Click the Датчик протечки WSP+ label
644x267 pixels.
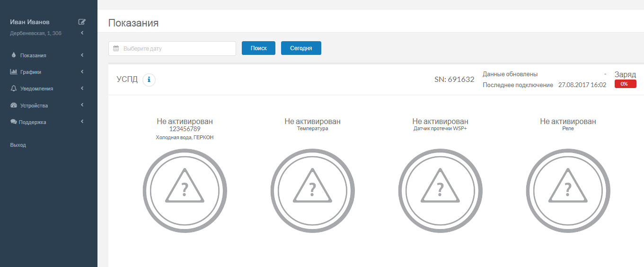(440, 128)
